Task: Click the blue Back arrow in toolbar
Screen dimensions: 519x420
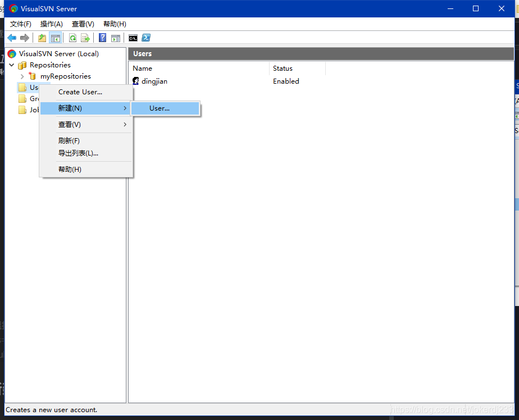Action: (x=12, y=38)
